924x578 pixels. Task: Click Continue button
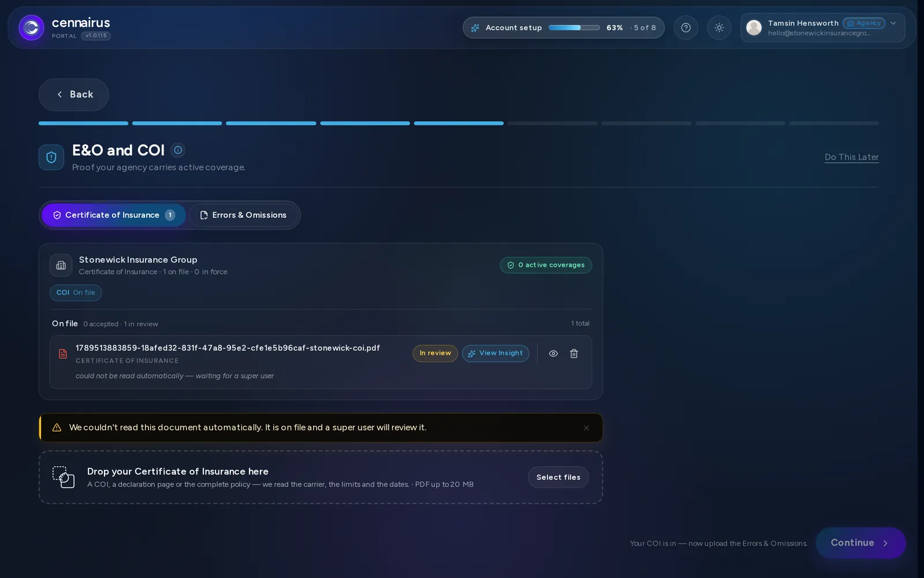860,543
